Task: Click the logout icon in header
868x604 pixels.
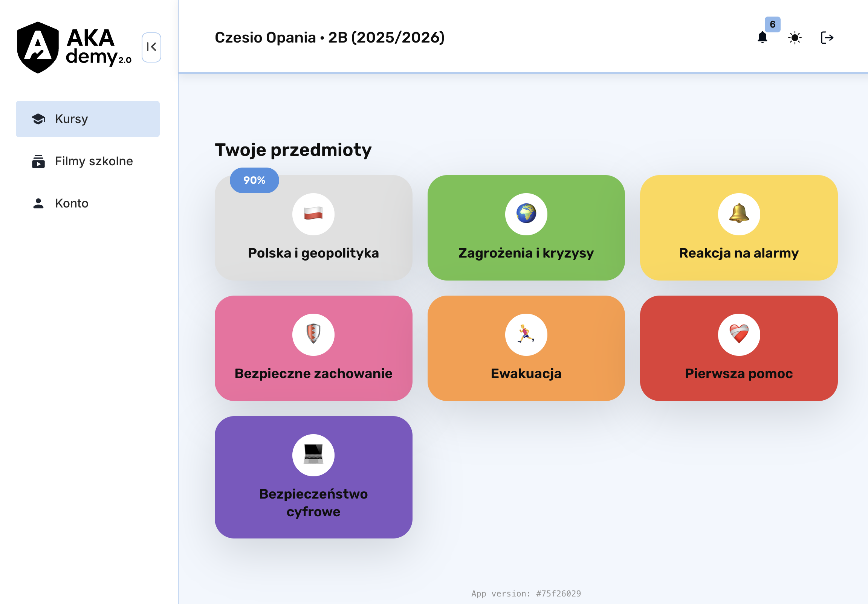Action: tap(827, 38)
